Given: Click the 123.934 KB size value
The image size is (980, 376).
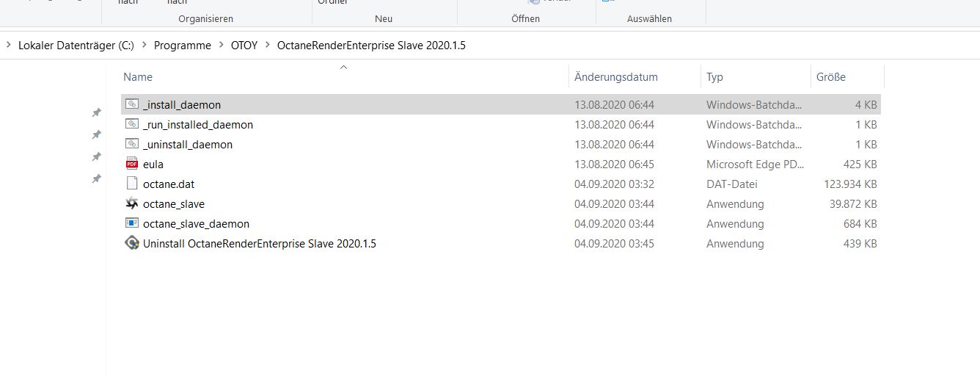Looking at the screenshot, I should [x=850, y=184].
